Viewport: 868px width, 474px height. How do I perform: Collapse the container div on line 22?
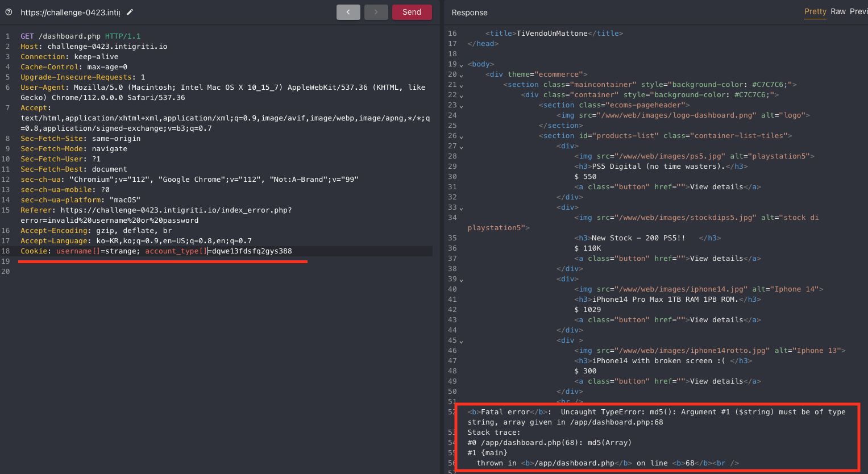click(461, 95)
